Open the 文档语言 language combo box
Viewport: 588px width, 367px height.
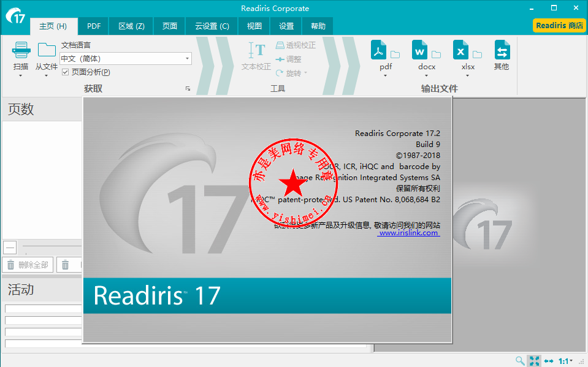tap(126, 58)
